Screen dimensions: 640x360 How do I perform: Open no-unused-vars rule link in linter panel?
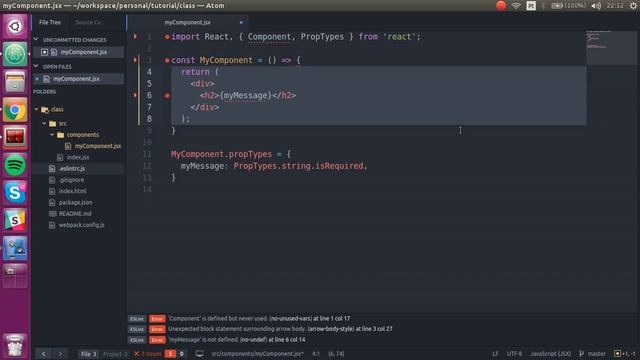pyautogui.click(x=291, y=318)
